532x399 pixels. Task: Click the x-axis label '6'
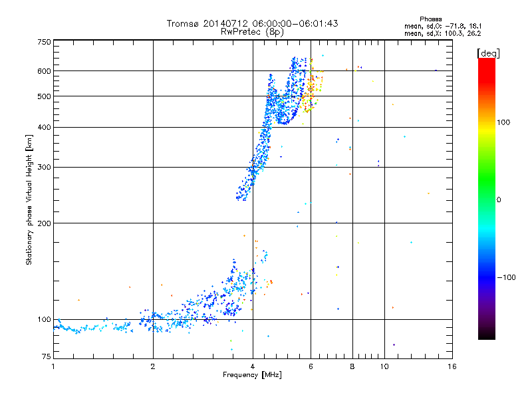[311, 366]
